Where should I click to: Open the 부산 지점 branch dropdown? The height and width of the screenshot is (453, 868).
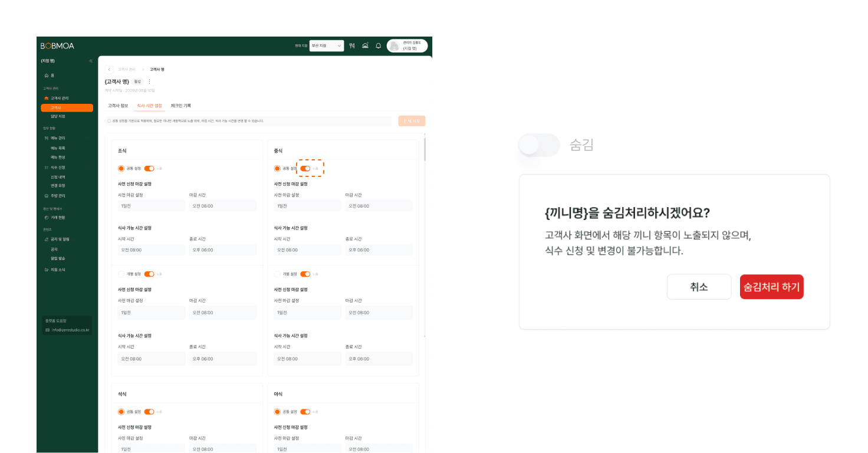coord(327,46)
